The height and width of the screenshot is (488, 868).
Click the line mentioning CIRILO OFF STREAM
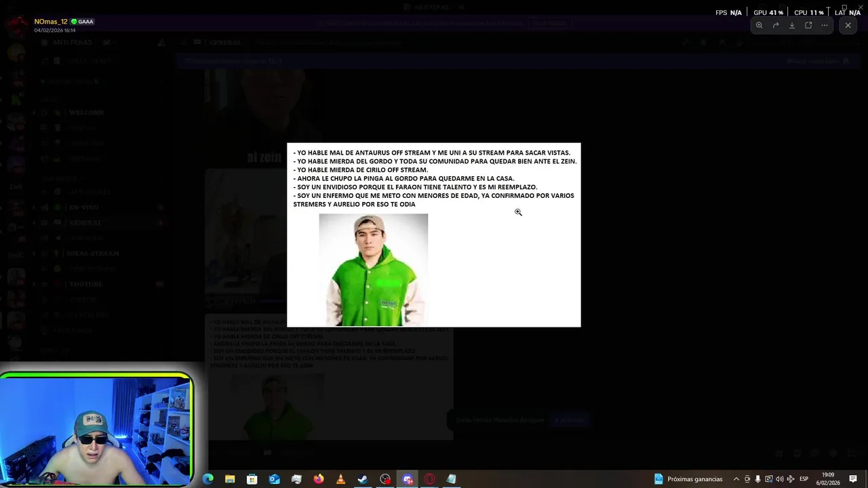point(361,170)
